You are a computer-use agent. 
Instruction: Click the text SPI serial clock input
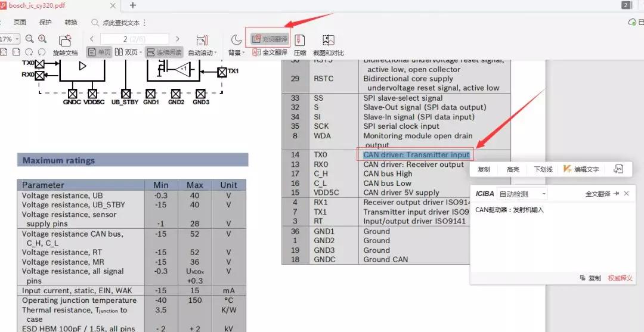coord(401,126)
